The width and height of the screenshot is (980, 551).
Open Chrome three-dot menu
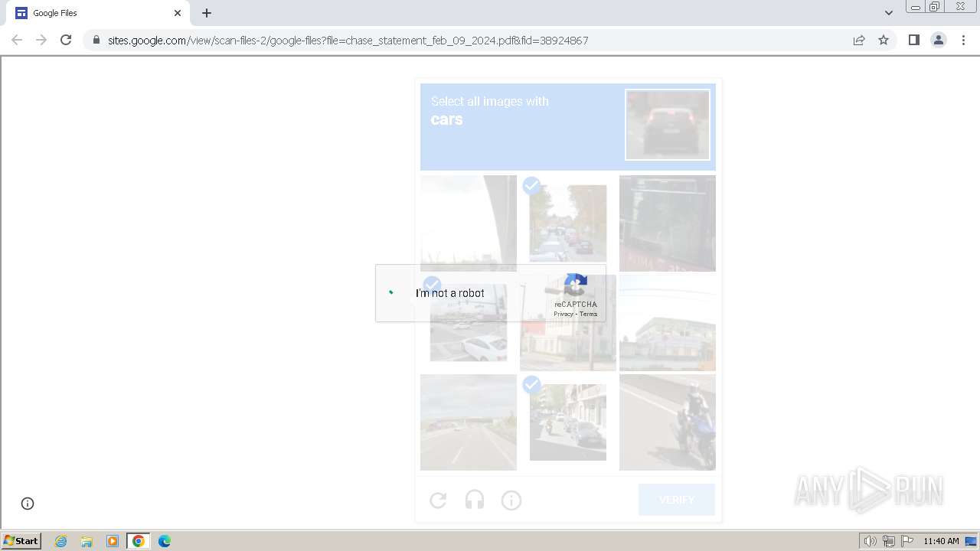coord(963,40)
